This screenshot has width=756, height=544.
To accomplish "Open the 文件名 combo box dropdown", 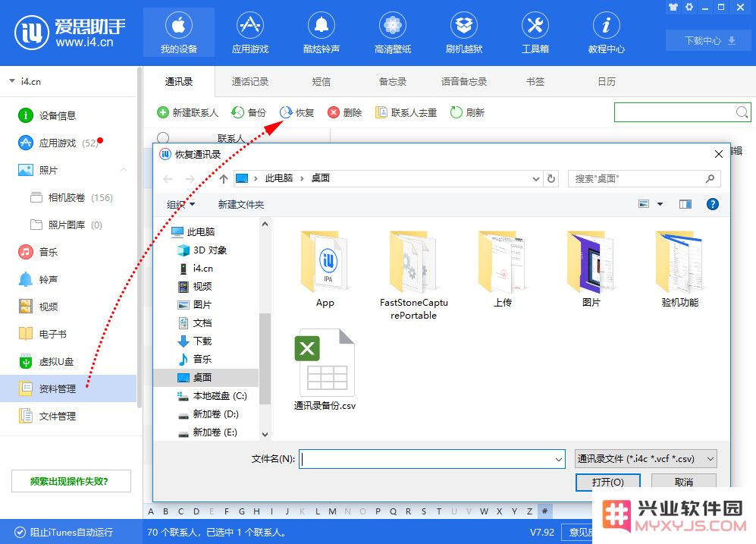I will 558,459.
